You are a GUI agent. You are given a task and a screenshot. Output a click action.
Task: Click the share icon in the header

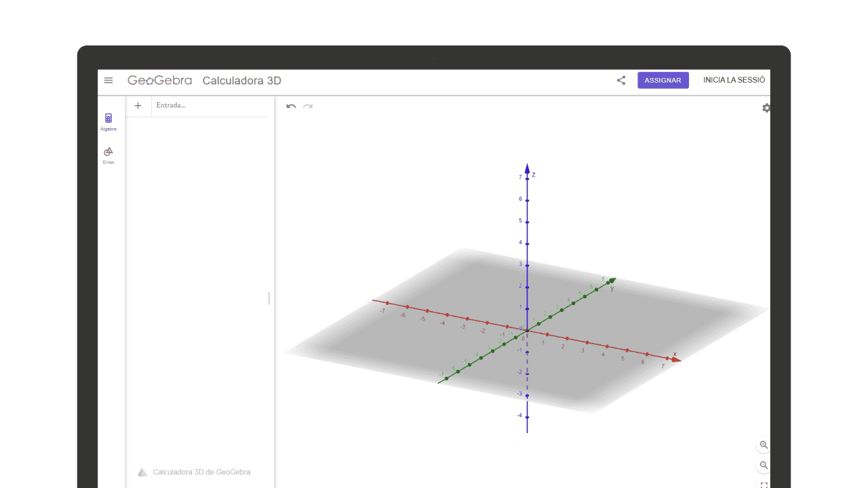pyautogui.click(x=620, y=80)
